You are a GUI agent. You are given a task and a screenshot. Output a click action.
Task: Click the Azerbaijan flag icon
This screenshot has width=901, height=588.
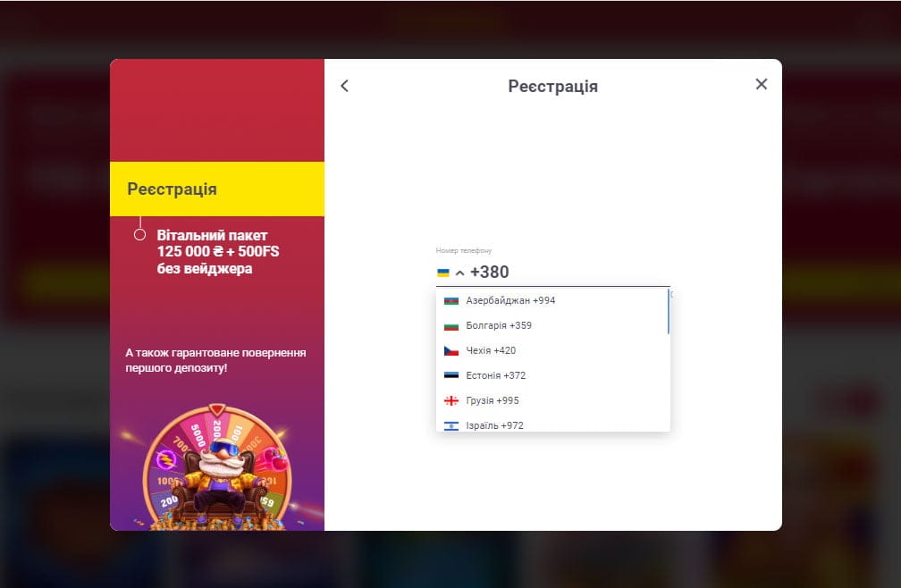point(451,301)
